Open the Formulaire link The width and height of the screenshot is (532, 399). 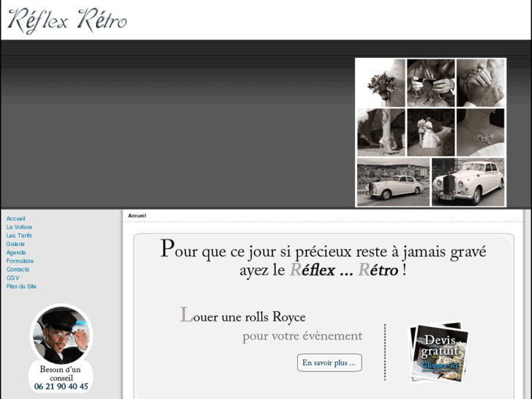pos(20,261)
